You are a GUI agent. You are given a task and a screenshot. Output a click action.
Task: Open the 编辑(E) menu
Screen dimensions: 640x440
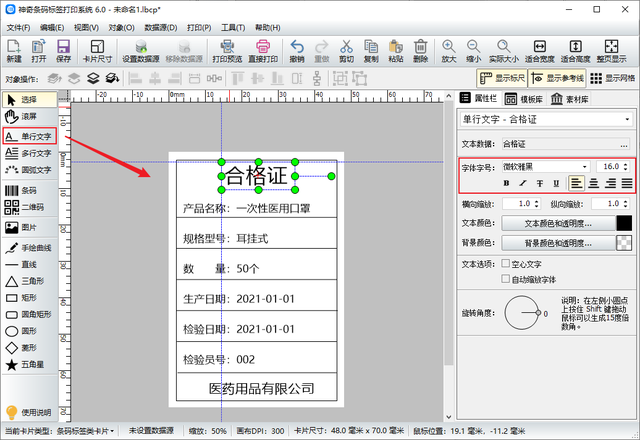52,28
